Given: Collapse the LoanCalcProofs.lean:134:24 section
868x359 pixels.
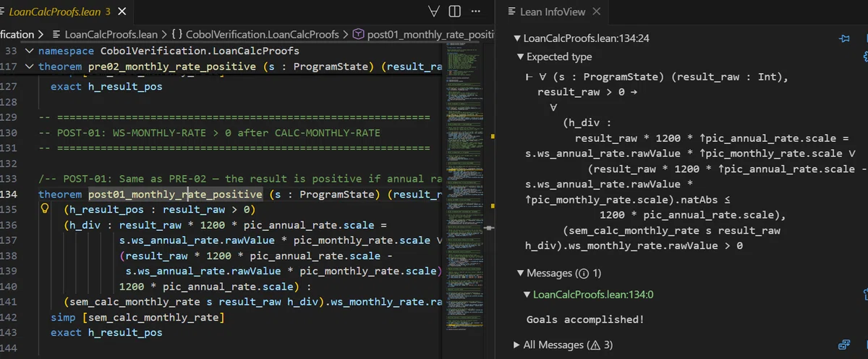Looking at the screenshot, I should [x=517, y=39].
